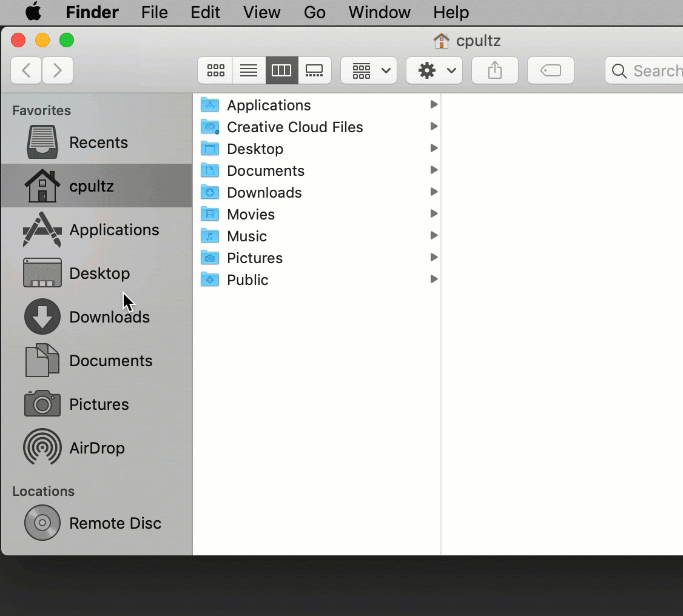The width and height of the screenshot is (683, 616).
Task: Select the Music folder name
Action: tap(247, 236)
